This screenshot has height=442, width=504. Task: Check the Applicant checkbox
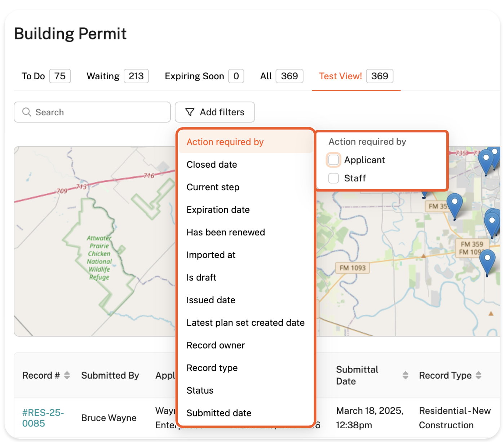coord(333,160)
